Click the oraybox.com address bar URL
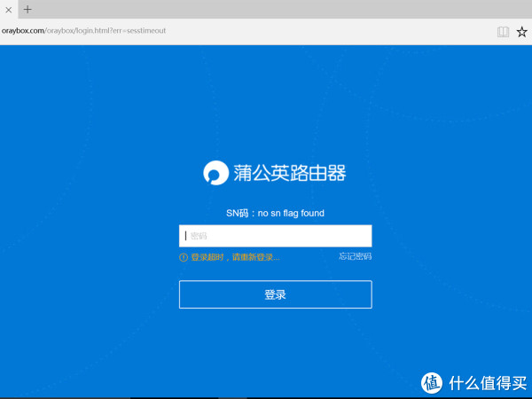532x399 pixels. point(84,30)
